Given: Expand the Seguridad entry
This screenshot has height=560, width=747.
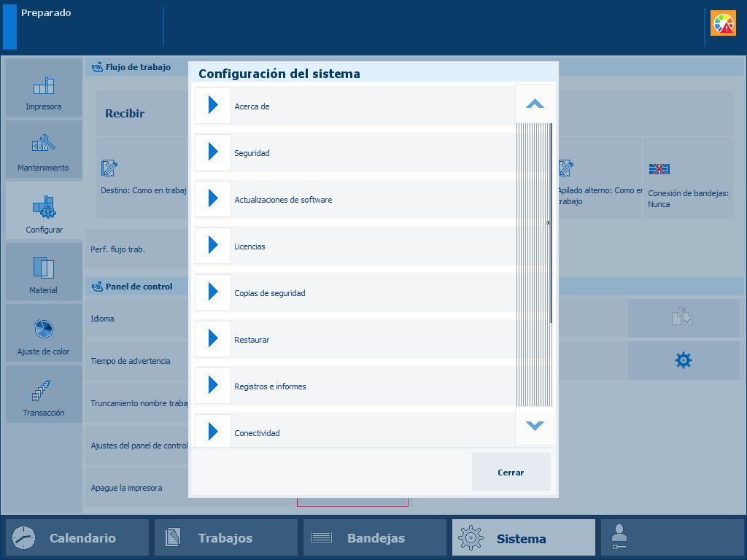Looking at the screenshot, I should pyautogui.click(x=213, y=152).
